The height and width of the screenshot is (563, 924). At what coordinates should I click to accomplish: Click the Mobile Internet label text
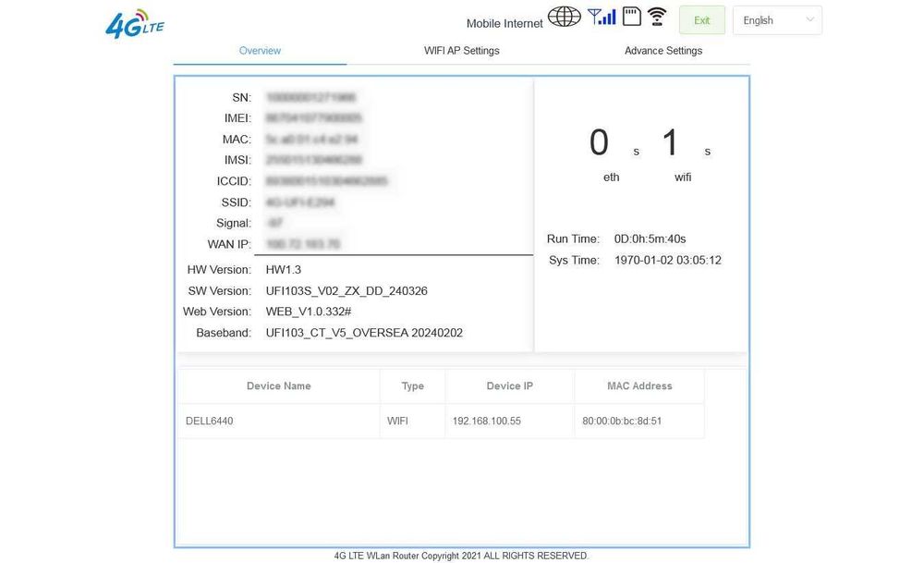[505, 24]
